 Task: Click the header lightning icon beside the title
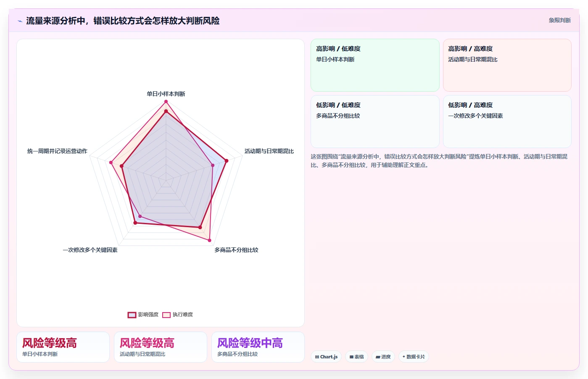(x=20, y=21)
